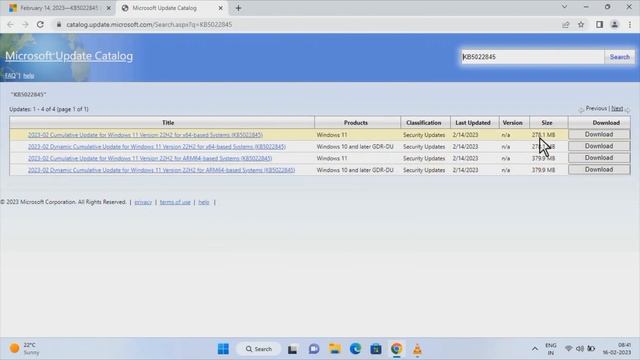This screenshot has height=360, width=640.
Task: Sort results by Products column
Action: tap(356, 122)
